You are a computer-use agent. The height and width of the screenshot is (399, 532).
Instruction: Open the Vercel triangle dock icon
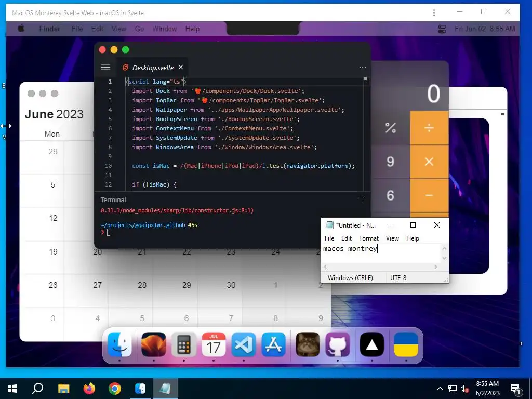click(372, 345)
